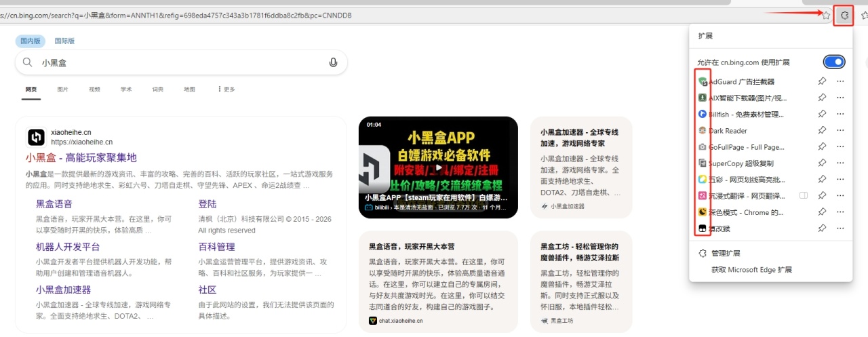This screenshot has height=337, width=868.
Task: Pin the 沉浸式翻译 extension
Action: coord(822,195)
